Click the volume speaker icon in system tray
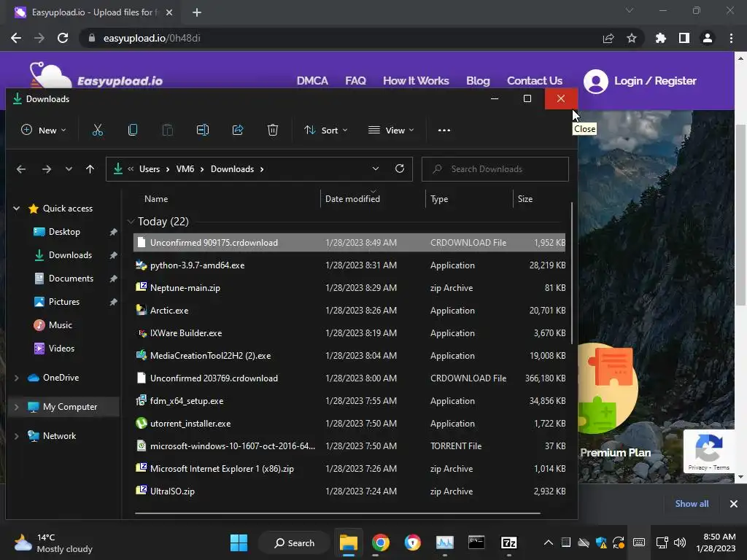The image size is (747, 560). (x=680, y=542)
